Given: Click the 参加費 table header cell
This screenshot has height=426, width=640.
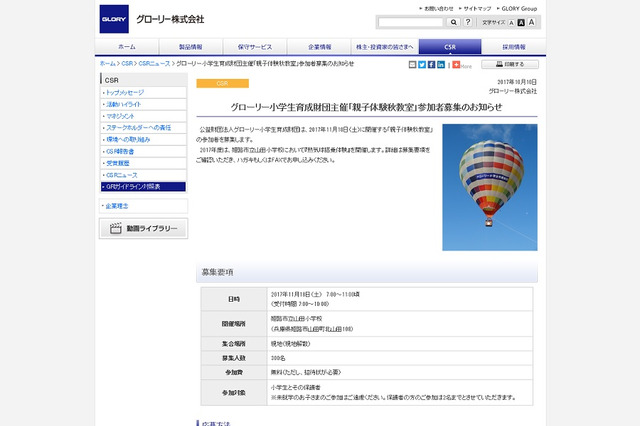Looking at the screenshot, I should click(234, 373).
